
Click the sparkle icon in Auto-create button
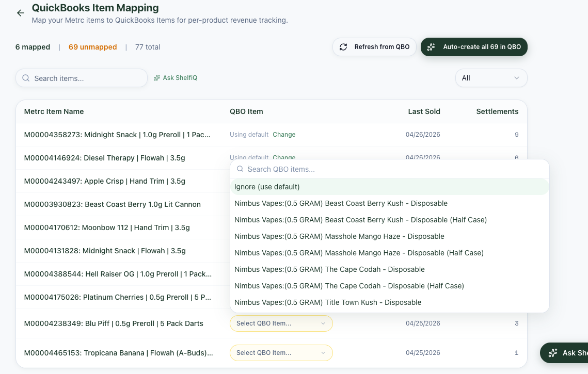[x=431, y=46]
